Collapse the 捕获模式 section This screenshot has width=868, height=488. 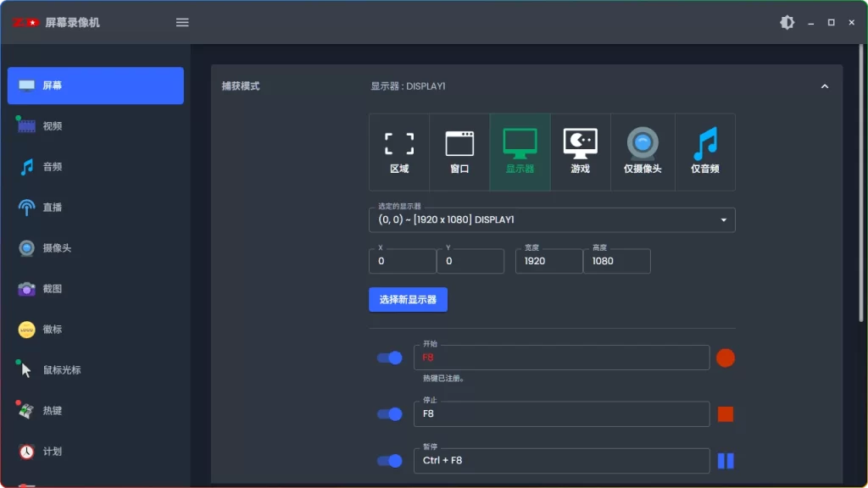(824, 86)
